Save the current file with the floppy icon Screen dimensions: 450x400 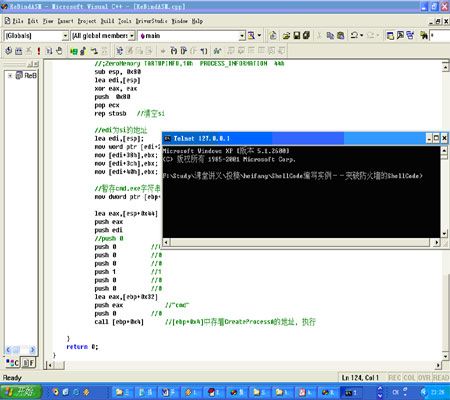click(297, 35)
